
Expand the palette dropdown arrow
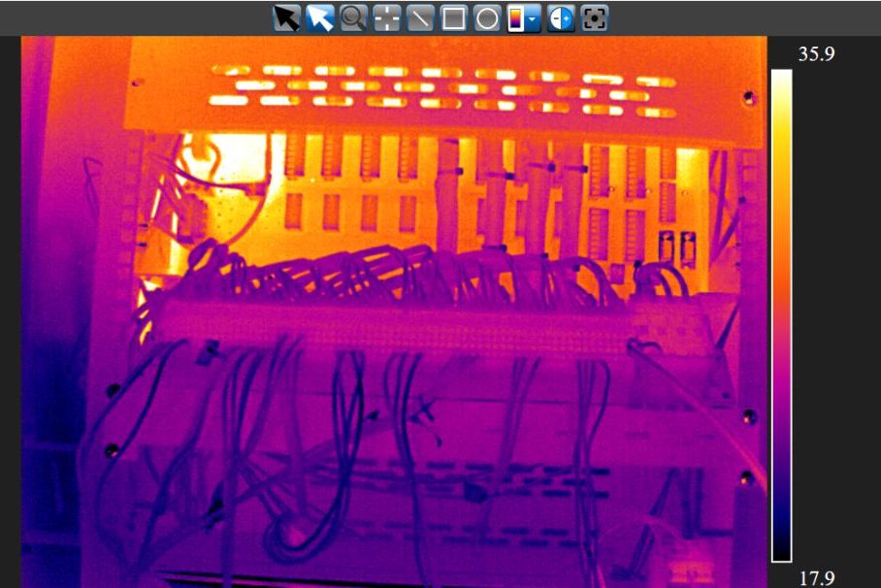click(x=535, y=19)
